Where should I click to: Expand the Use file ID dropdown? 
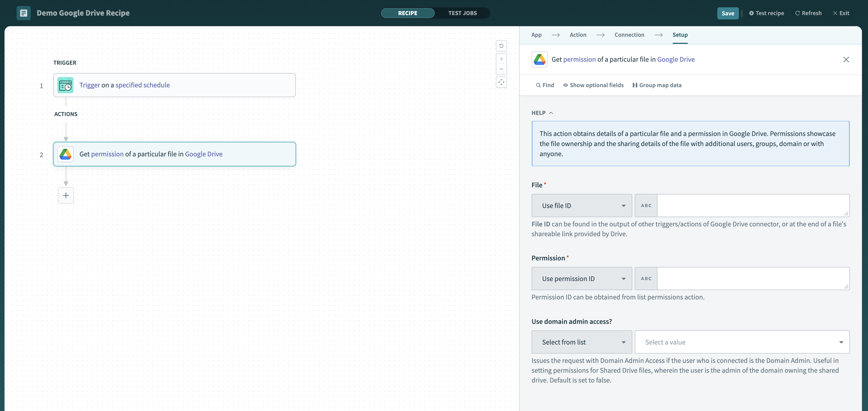point(581,205)
